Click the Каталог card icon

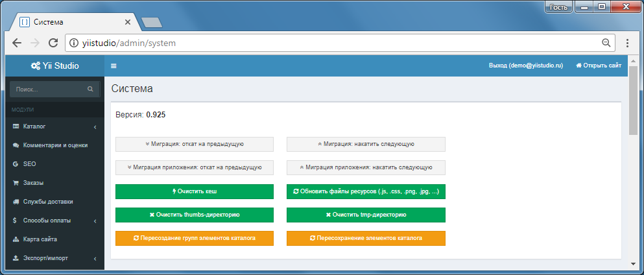[x=16, y=126]
